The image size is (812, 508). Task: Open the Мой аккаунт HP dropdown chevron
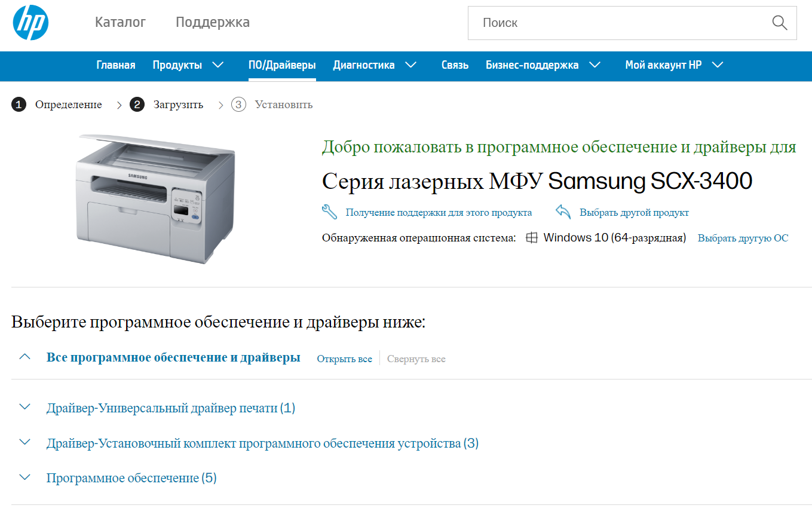(x=718, y=65)
